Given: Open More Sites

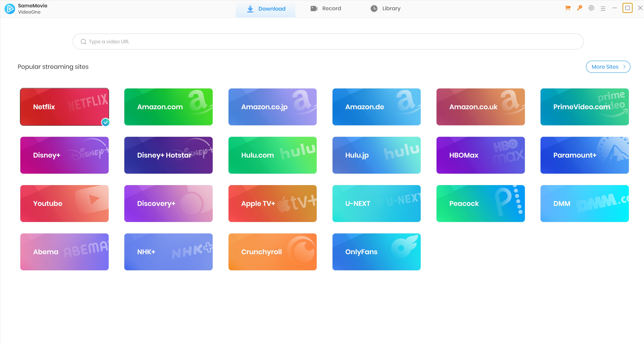Looking at the screenshot, I should [608, 67].
